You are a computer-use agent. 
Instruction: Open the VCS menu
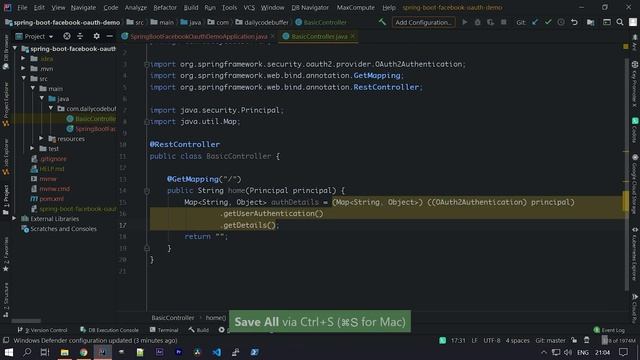[249, 7]
